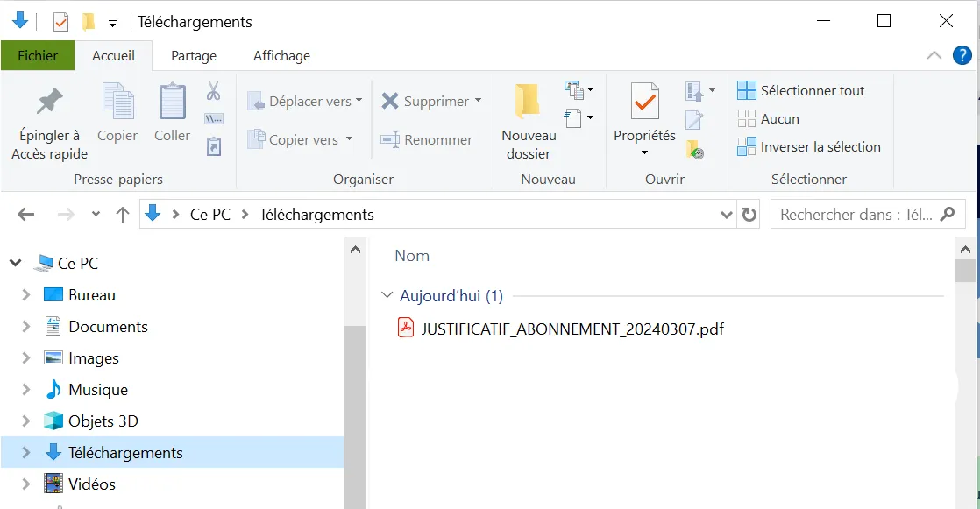This screenshot has width=980, height=509.
Task: Refresh the Téléchargements folder view
Action: [x=749, y=215]
